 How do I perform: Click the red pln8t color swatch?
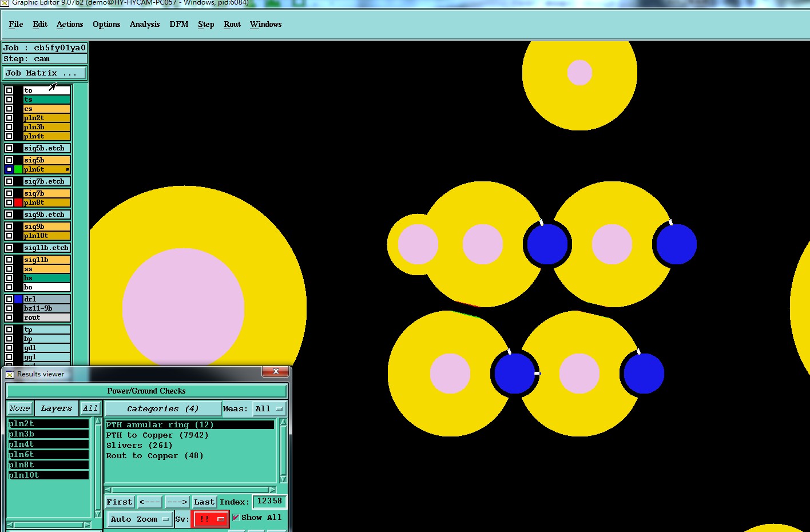[18, 203]
